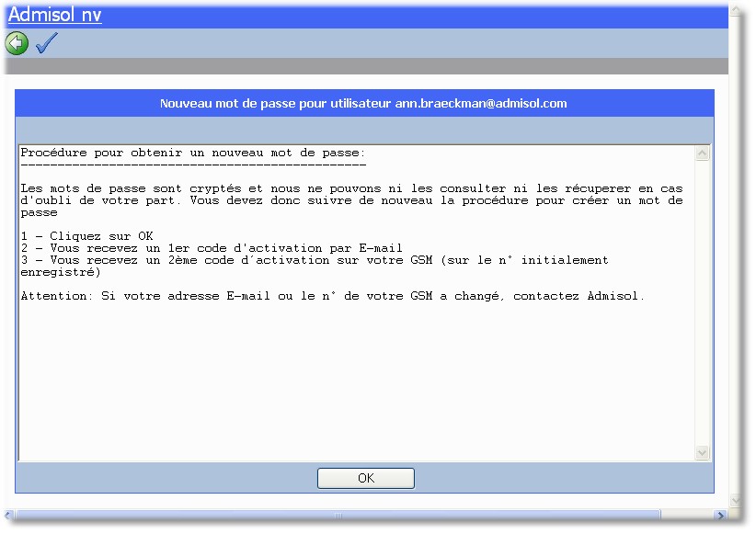This screenshot has height=534, width=756.
Task: Click the step about 1er code d'activation par E-mail
Action: coord(212,248)
